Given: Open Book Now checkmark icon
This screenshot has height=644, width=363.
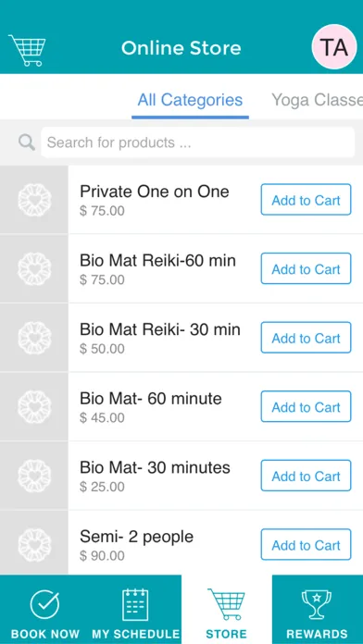Looking at the screenshot, I should [44, 604].
